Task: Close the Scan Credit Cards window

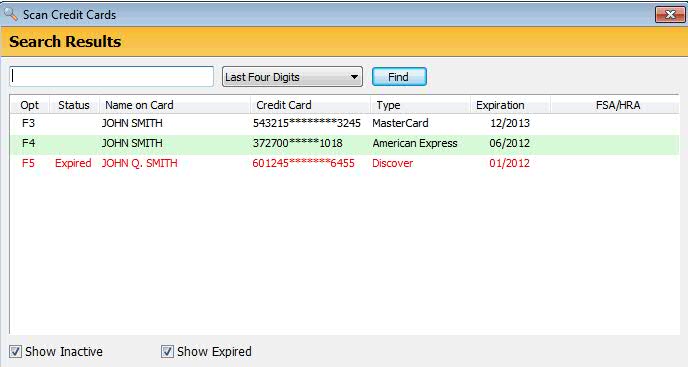Action: [670, 14]
